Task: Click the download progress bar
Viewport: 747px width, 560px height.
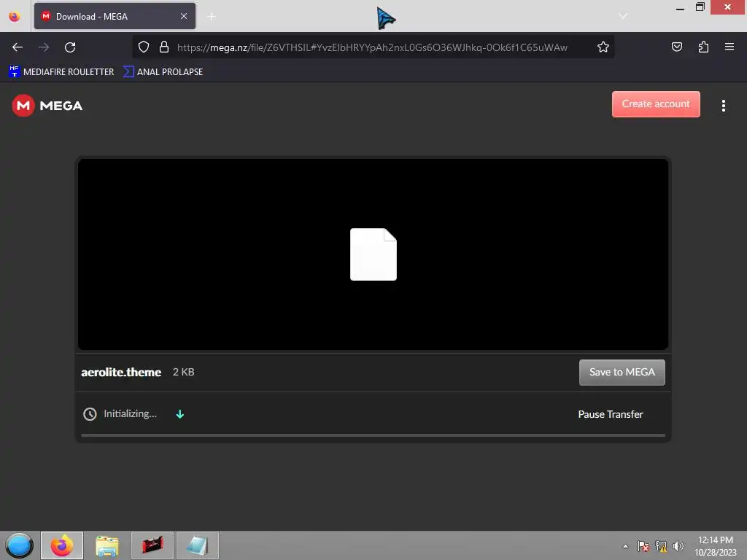Action: point(373,435)
